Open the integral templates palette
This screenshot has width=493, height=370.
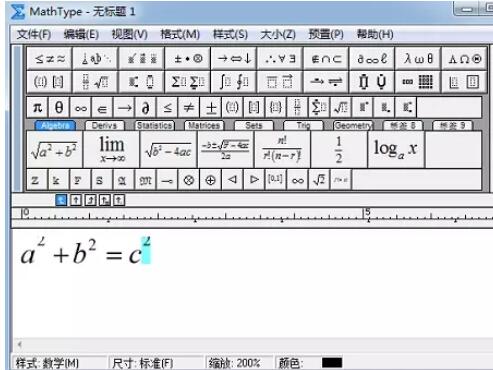click(x=234, y=81)
